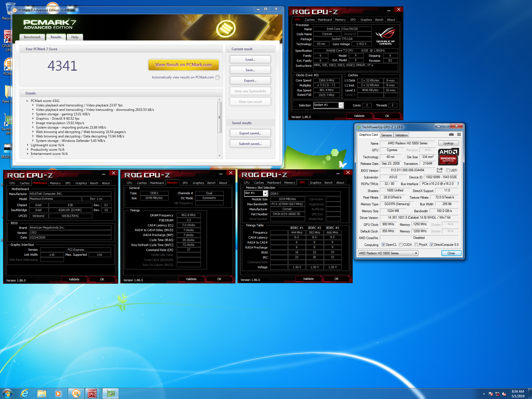Take a screenshot with GPU-Z camera icon
Screen dimensions: 532x399
pos(451,134)
